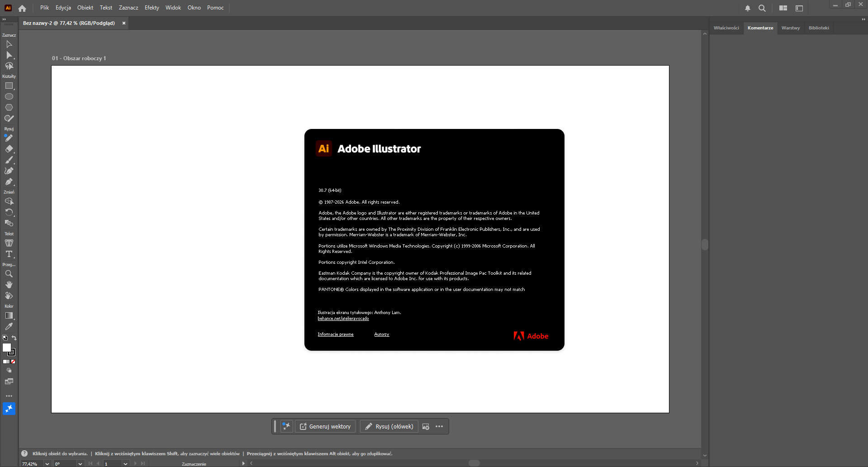Select the Gradient tool
Viewport: 868px width, 467px height.
click(x=9, y=315)
